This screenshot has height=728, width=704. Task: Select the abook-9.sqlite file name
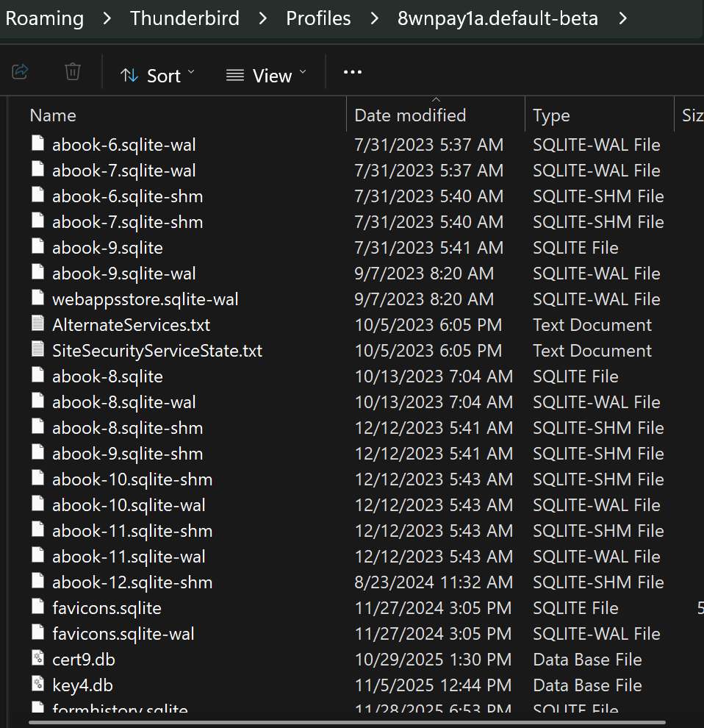click(108, 248)
